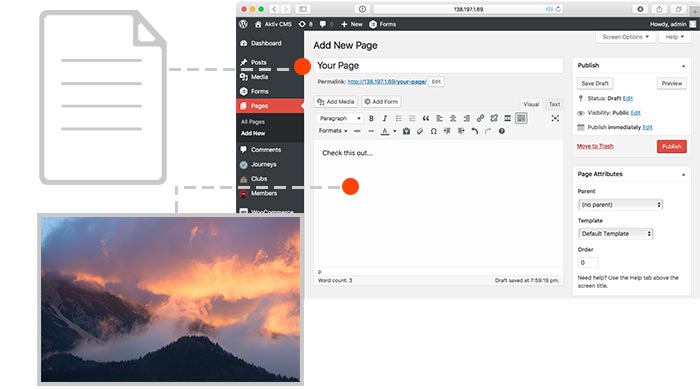Open the Formats dropdown
Viewport: 700px width, 389px height.
(333, 131)
